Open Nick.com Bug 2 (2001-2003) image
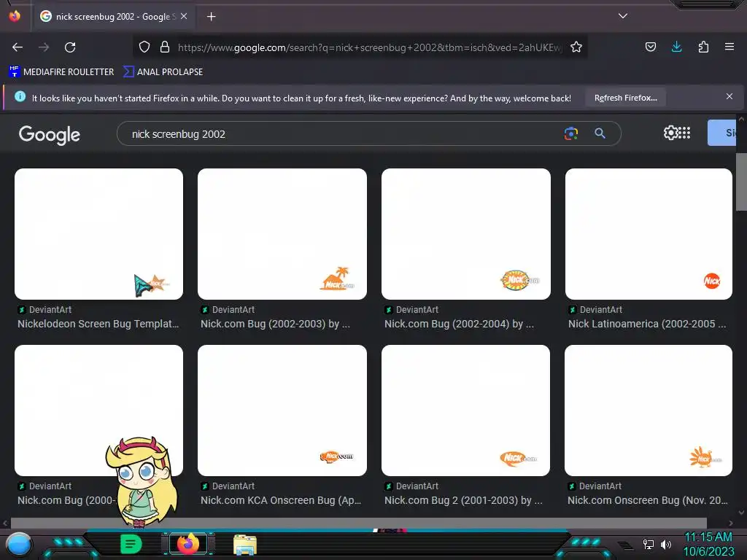The image size is (747, 560). click(x=465, y=411)
